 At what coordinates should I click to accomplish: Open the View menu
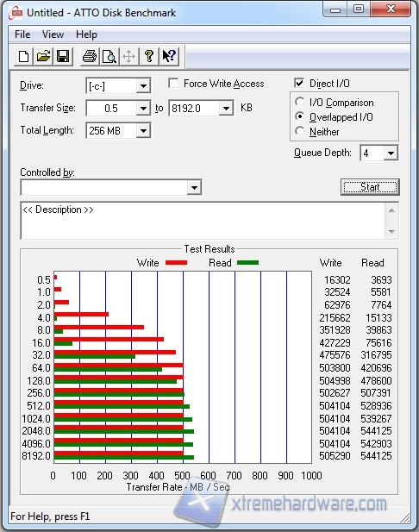[x=53, y=34]
